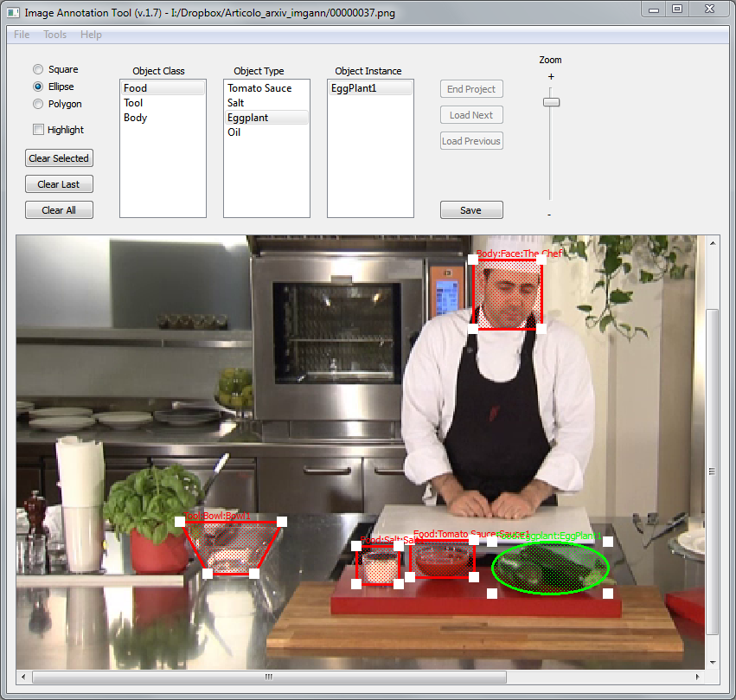Image resolution: width=736 pixels, height=700 pixels.
Task: Click the Clear All button
Action: pyautogui.click(x=59, y=210)
